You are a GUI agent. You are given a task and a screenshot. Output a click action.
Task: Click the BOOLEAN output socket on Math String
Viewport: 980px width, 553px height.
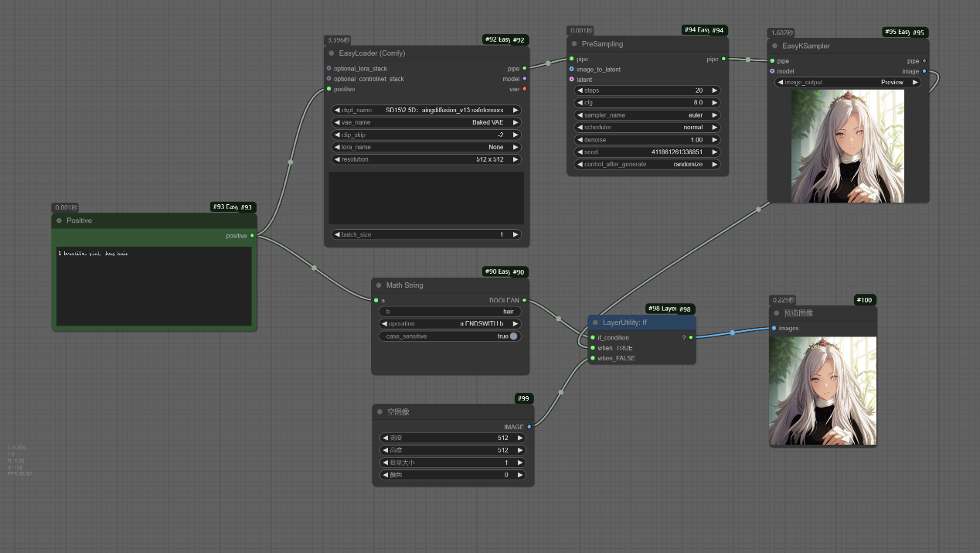(525, 300)
